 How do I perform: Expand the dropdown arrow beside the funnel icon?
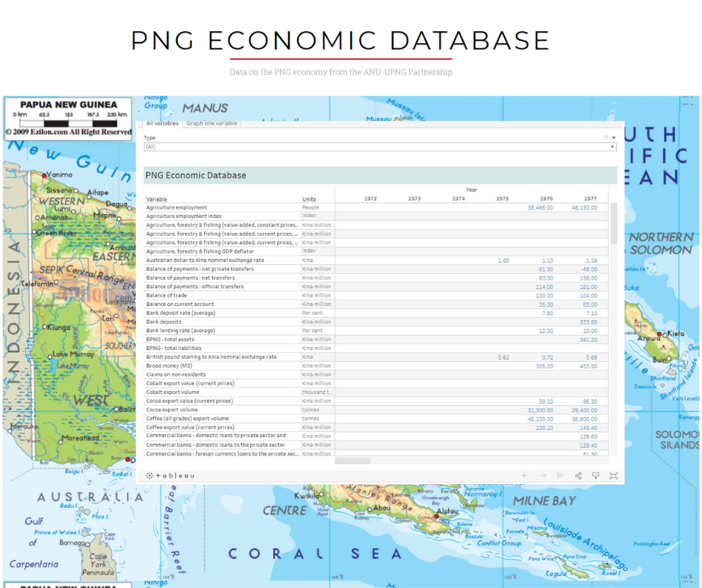tap(614, 137)
